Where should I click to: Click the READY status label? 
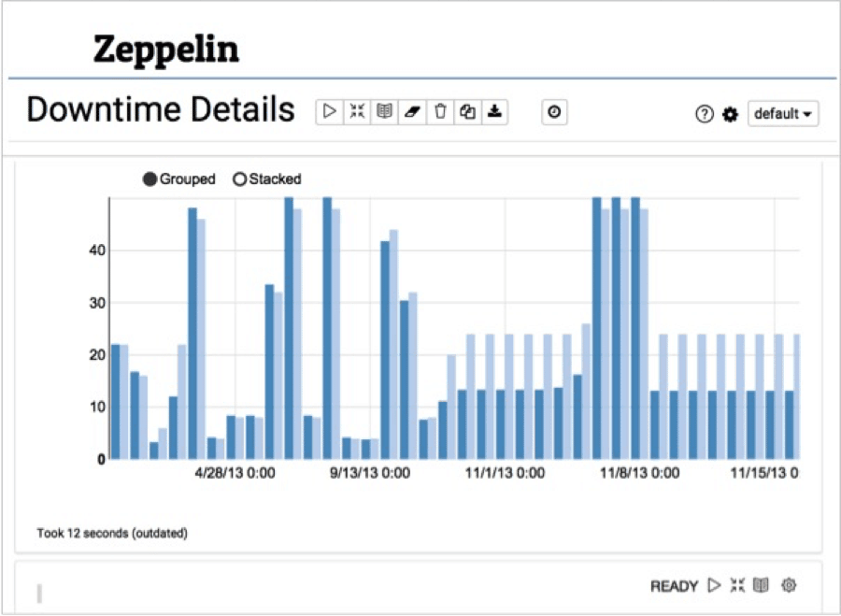point(674,586)
